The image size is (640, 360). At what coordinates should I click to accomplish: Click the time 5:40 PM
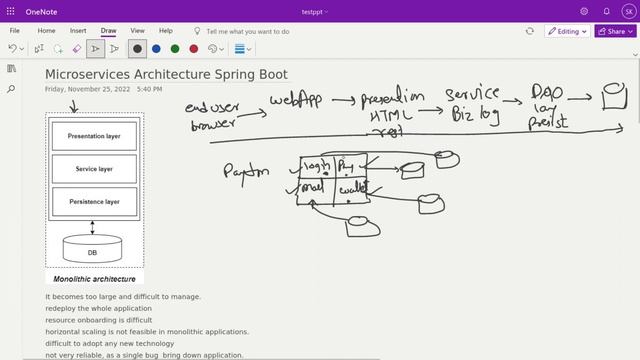click(149, 89)
